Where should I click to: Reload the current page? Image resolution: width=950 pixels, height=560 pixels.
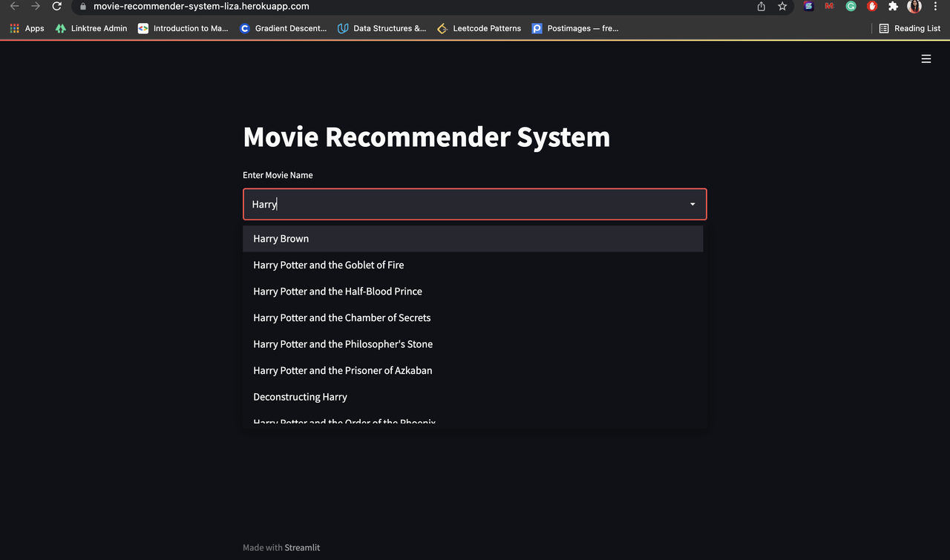click(x=56, y=6)
